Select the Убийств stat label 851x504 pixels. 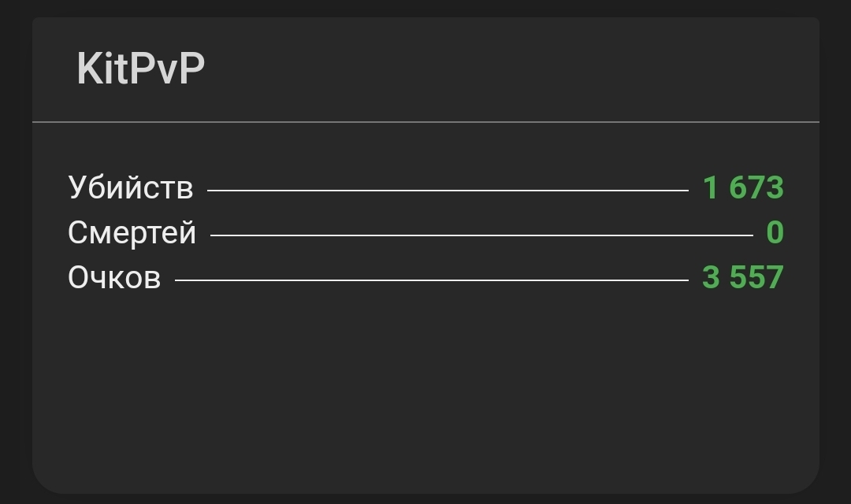[131, 188]
